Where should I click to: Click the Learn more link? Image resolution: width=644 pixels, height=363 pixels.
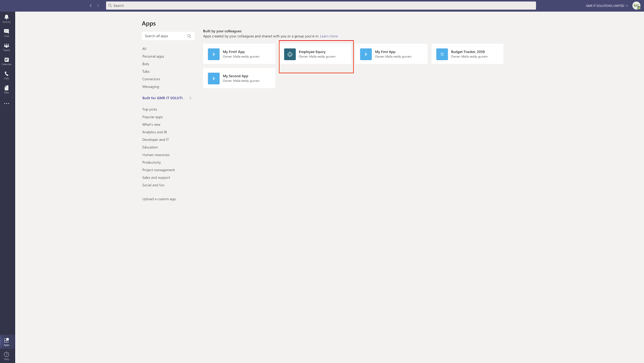[329, 36]
